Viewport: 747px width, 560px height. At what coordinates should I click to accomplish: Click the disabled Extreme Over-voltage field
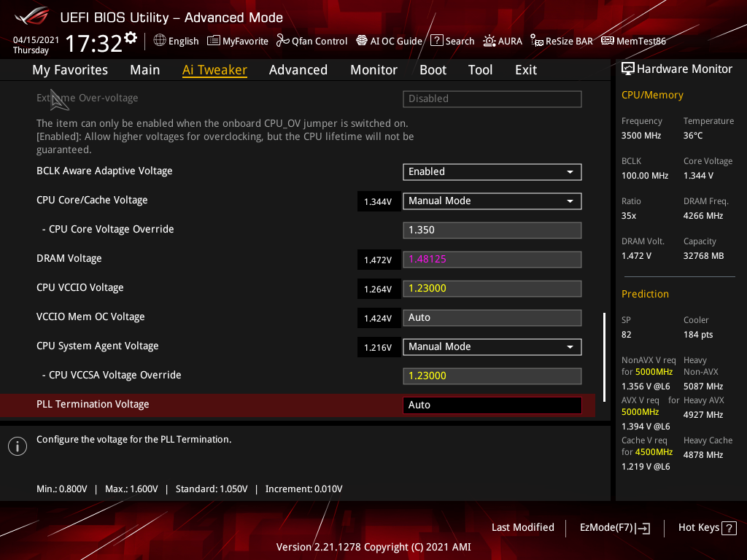click(x=492, y=99)
